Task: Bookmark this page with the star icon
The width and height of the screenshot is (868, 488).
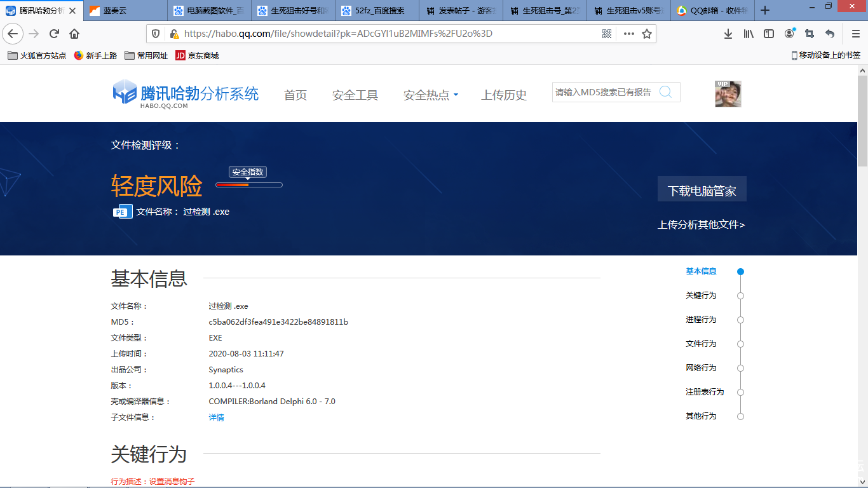Action: coord(647,34)
